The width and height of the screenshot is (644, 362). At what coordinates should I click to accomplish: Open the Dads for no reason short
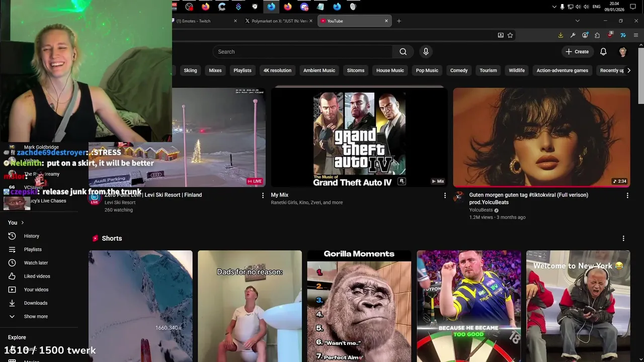pyautogui.click(x=250, y=306)
